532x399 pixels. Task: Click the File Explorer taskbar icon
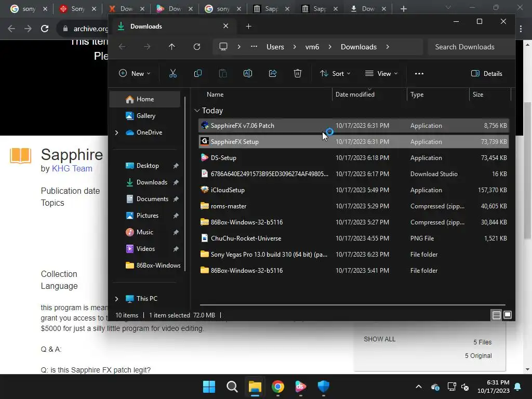tap(255, 387)
